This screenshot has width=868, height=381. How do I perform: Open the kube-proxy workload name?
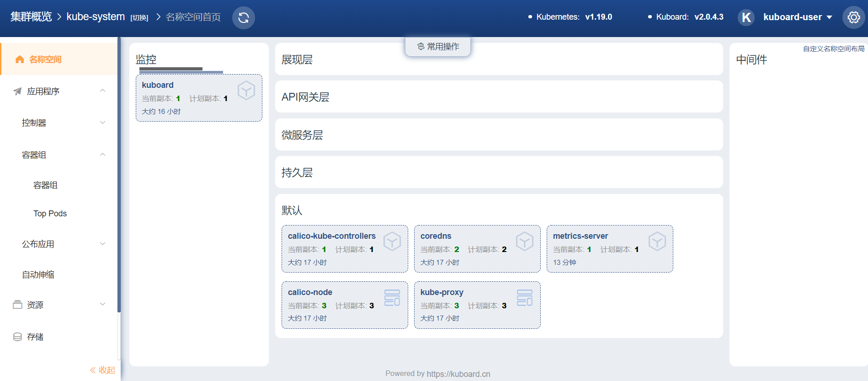[x=442, y=292]
